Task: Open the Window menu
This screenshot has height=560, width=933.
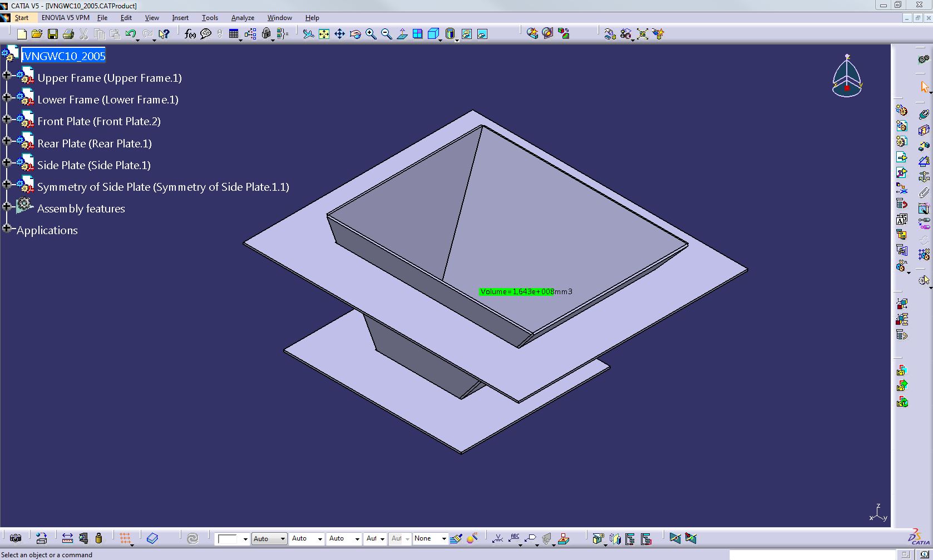Action: click(279, 18)
